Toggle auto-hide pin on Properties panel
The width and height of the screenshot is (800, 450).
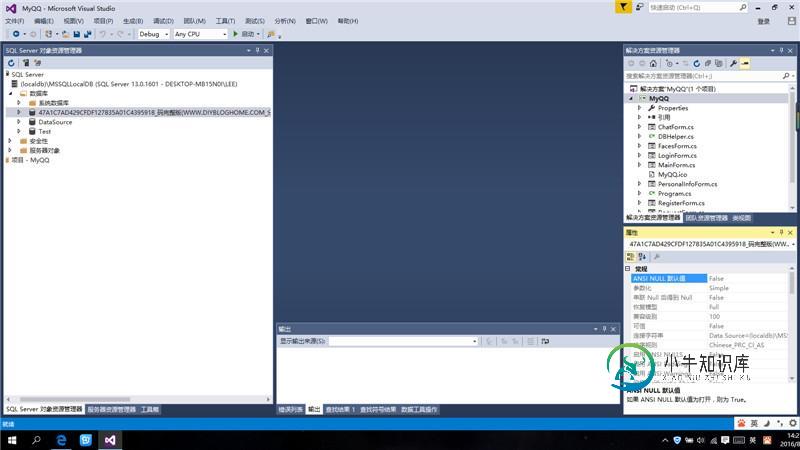tap(781, 233)
